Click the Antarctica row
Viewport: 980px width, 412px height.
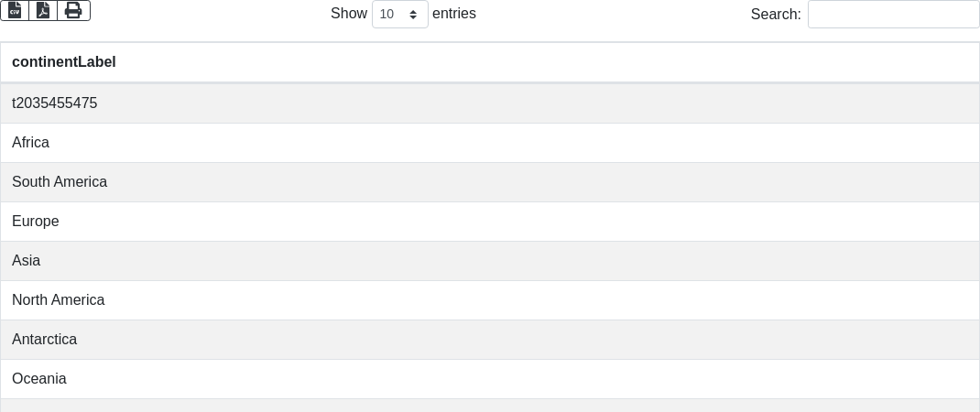490,340
